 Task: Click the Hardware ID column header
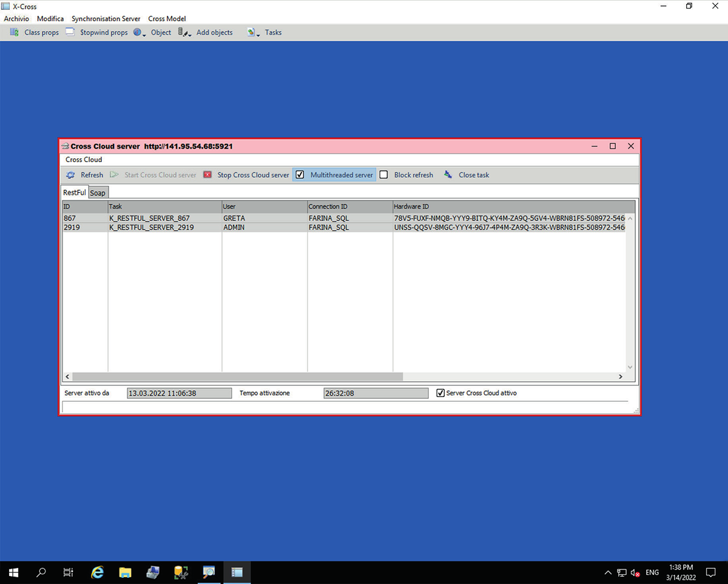point(513,206)
